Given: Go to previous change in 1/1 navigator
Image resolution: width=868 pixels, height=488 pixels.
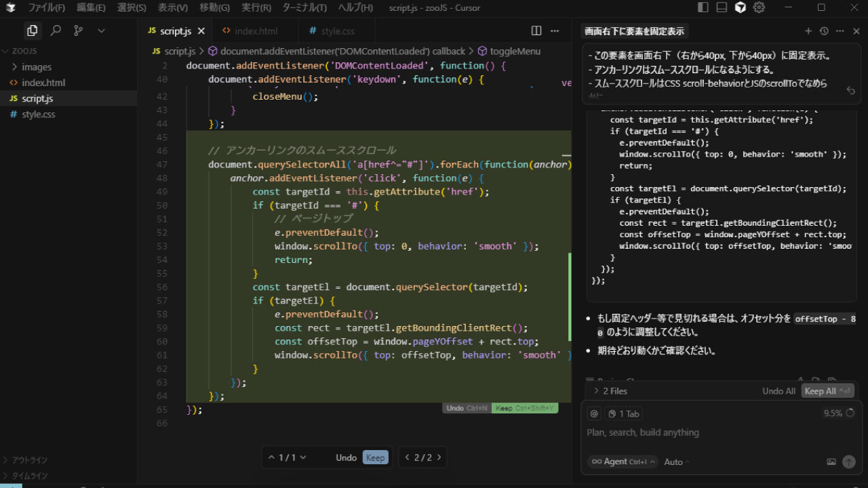Looking at the screenshot, I should click(x=271, y=457).
